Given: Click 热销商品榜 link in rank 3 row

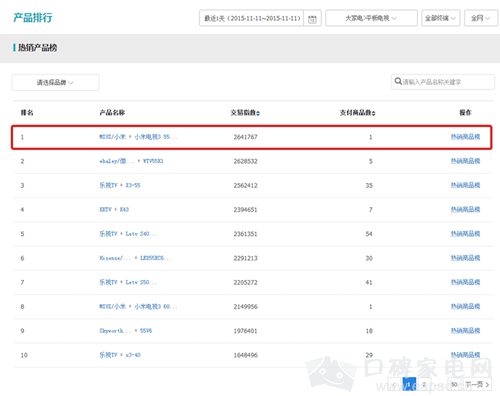Looking at the screenshot, I should coord(465,185).
